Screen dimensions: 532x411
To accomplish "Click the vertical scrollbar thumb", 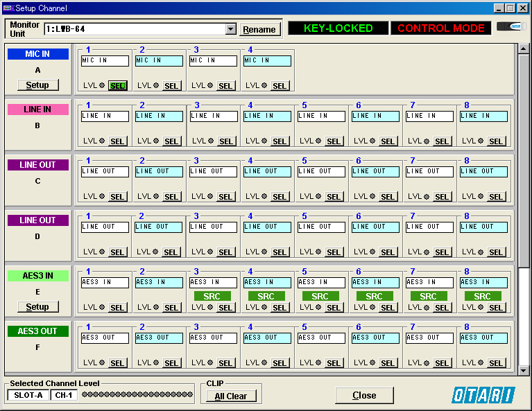I will click(x=524, y=160).
